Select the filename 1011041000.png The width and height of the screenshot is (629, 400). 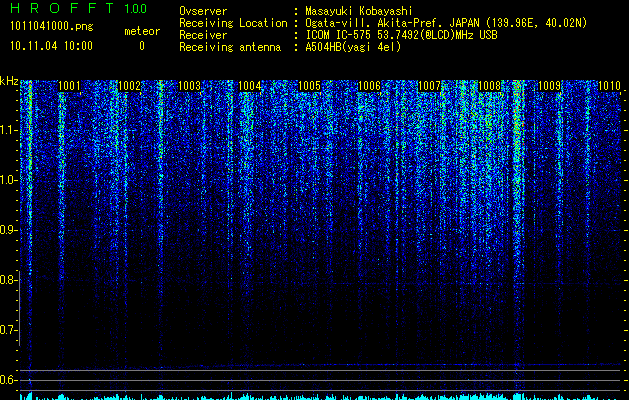(52, 27)
